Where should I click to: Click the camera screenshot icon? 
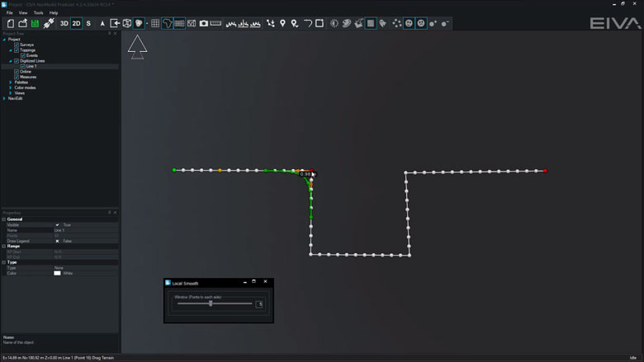pyautogui.click(x=204, y=23)
